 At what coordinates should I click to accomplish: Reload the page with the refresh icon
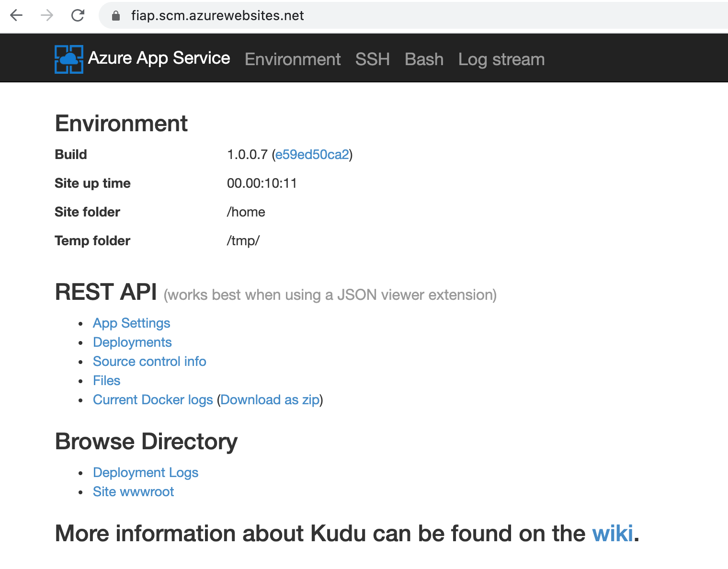(x=78, y=15)
